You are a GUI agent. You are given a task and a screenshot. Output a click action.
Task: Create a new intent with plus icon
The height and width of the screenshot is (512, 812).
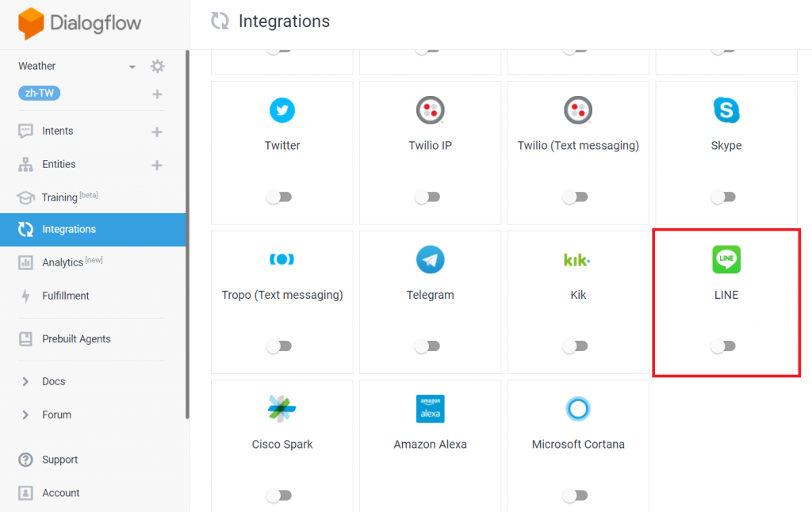(157, 132)
